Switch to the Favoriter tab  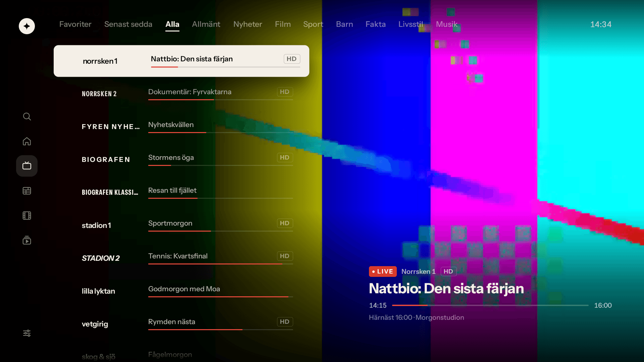click(x=75, y=24)
